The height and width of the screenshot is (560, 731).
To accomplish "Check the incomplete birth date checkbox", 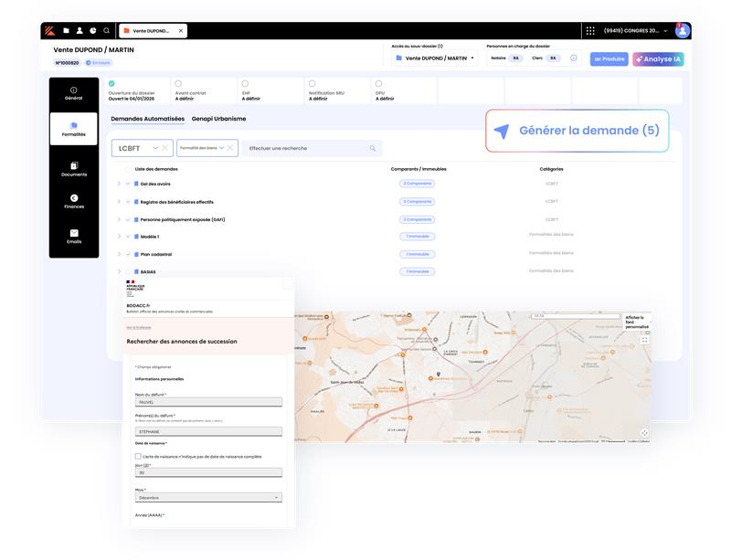I will tap(138, 457).
